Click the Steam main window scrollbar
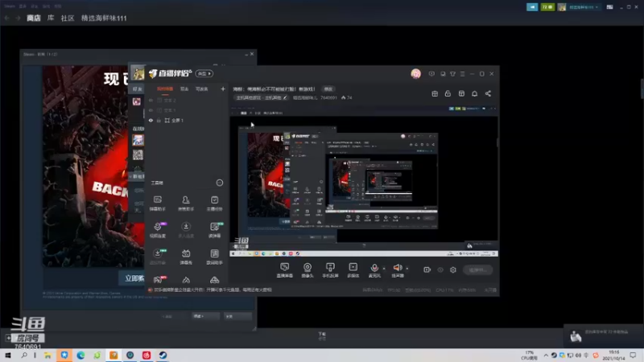 (642, 88)
